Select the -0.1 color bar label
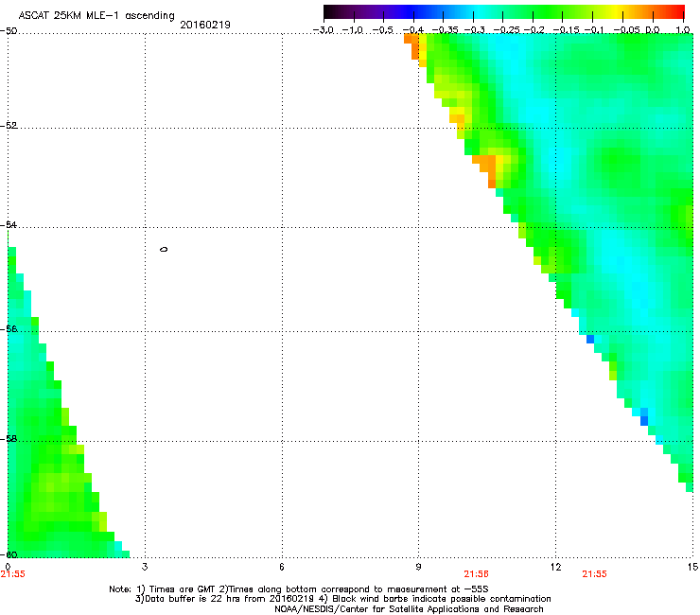This screenshot has height=615, width=700. pyautogui.click(x=594, y=30)
